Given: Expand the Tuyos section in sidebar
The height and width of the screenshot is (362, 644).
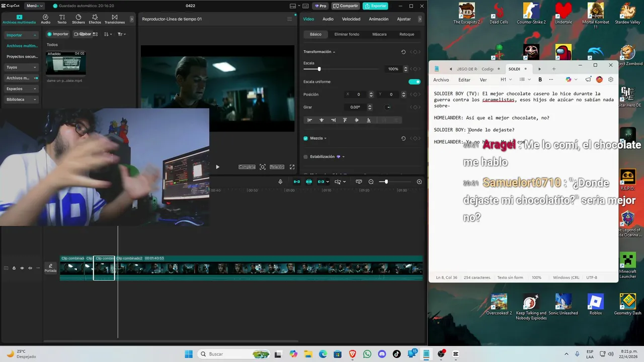Looking at the screenshot, I should (x=21, y=67).
